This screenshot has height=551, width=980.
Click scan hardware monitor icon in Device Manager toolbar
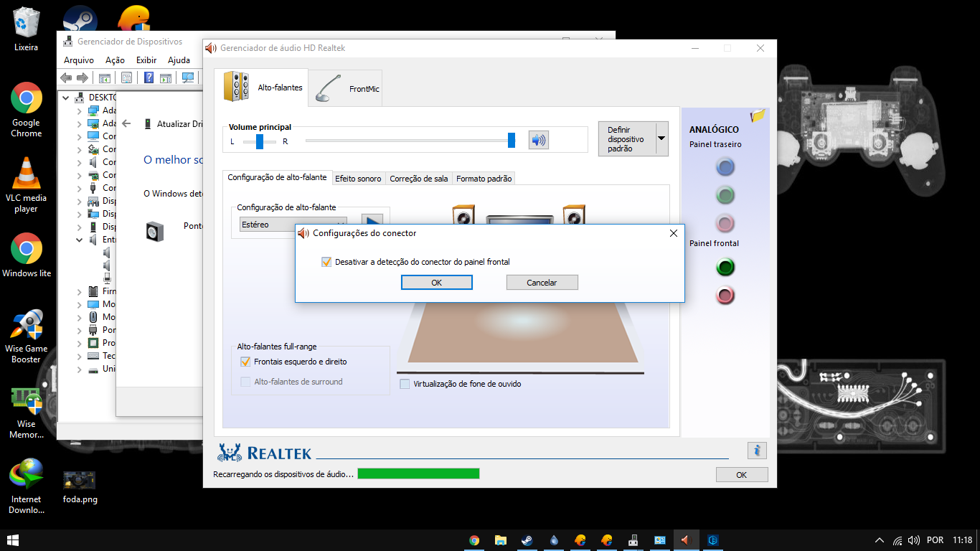tap(188, 77)
